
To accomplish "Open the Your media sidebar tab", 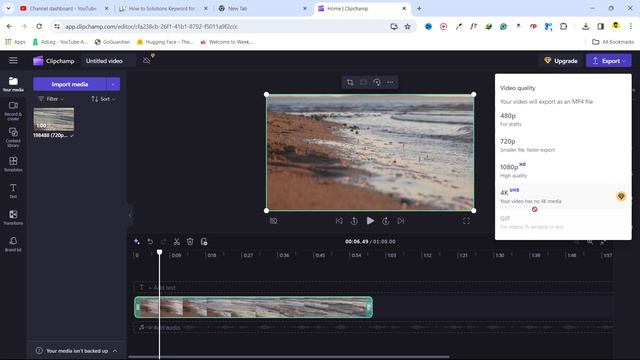I will [x=13, y=84].
